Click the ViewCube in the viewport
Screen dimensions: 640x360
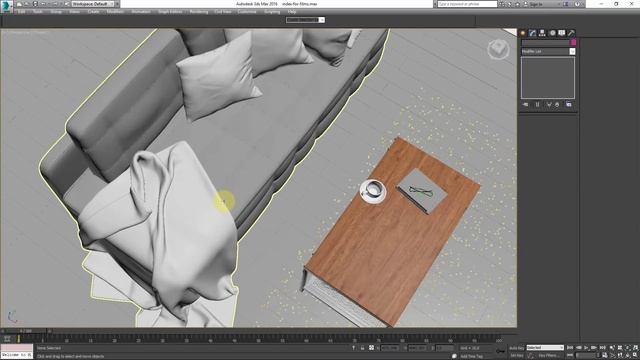pyautogui.click(x=498, y=49)
